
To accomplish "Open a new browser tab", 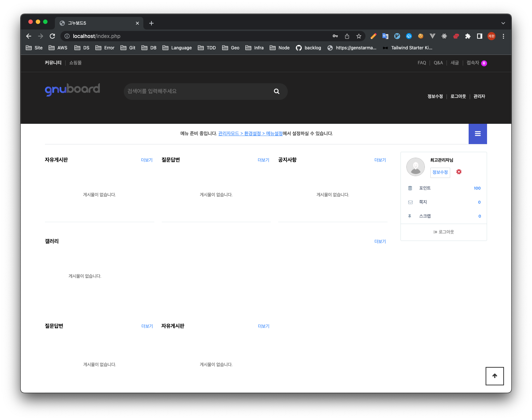I will [151, 23].
